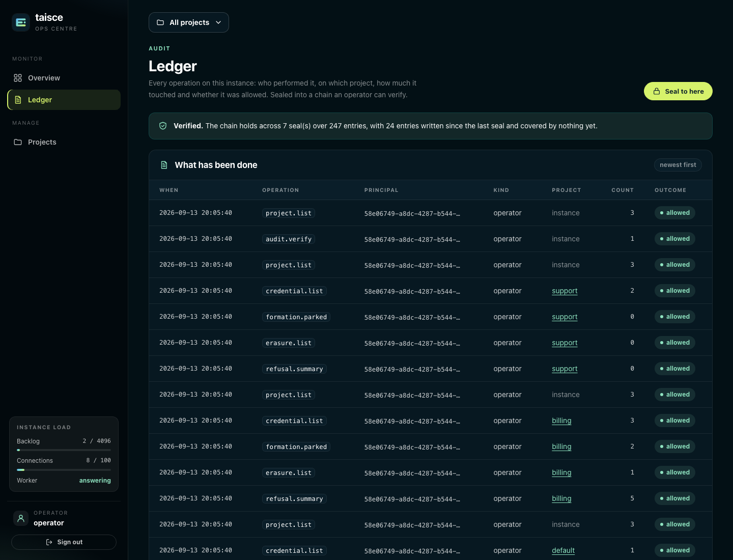Screen dimensions: 733x560
Task: Open support link in the support credential.list row
Action: pos(565,291)
